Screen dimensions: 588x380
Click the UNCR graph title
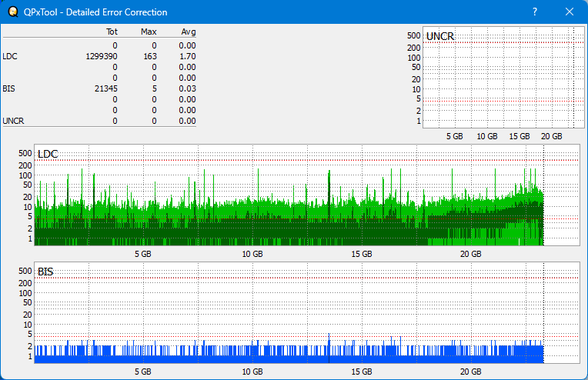[440, 36]
